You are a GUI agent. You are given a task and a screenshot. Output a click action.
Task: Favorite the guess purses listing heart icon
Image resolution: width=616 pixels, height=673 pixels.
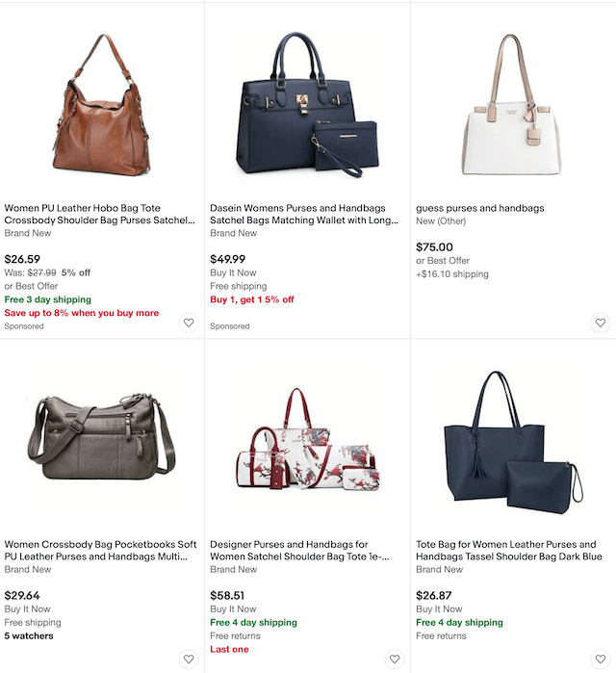601,323
